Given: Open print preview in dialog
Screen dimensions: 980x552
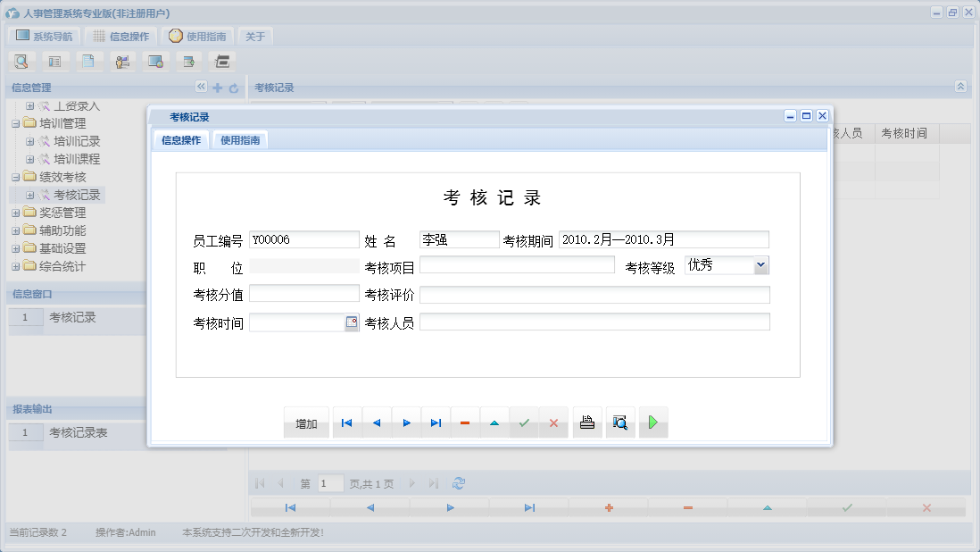Looking at the screenshot, I should [x=620, y=422].
